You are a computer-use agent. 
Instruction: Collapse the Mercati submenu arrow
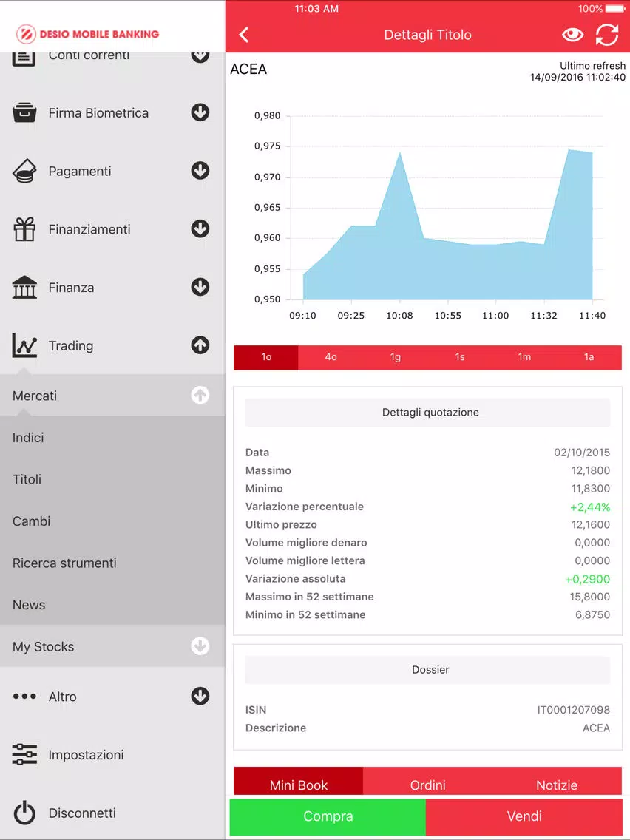click(200, 396)
